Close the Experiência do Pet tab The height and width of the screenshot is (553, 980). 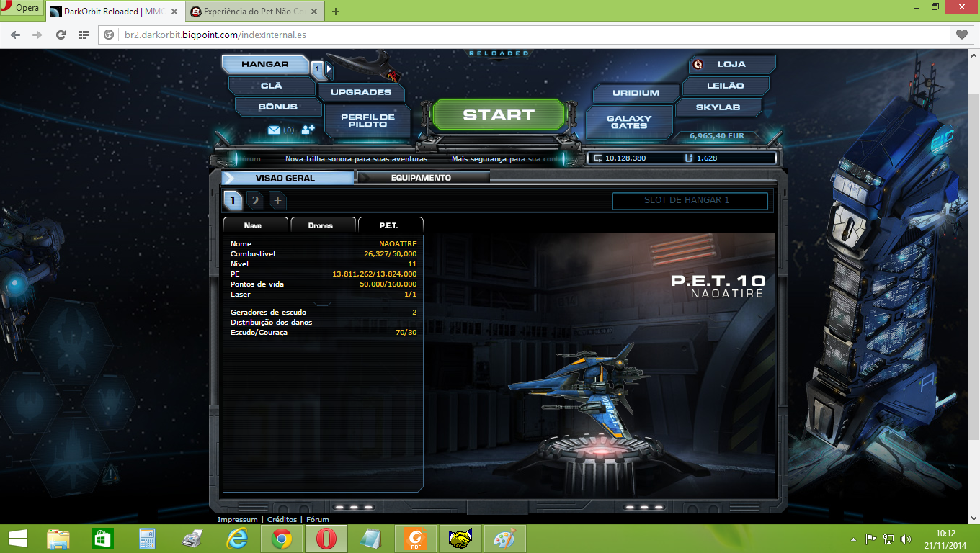click(314, 12)
